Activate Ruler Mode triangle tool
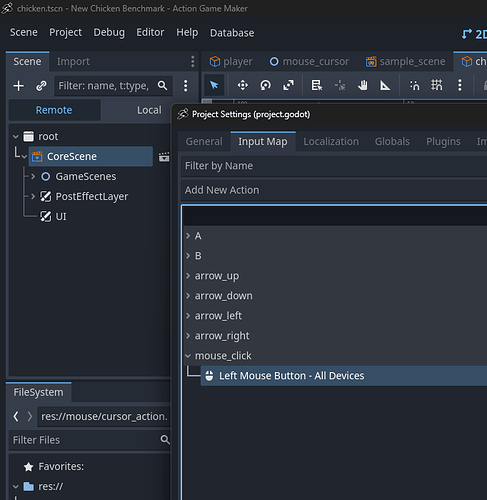 [x=385, y=85]
